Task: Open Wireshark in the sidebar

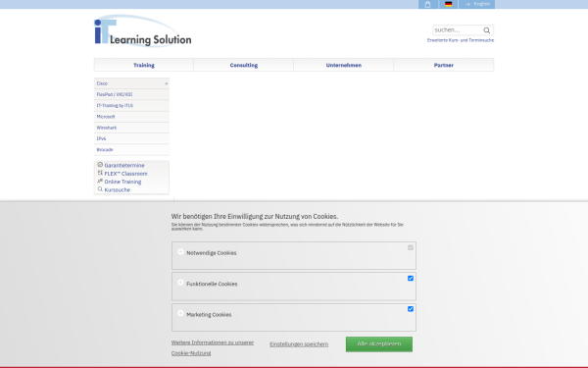Action: [x=131, y=128]
